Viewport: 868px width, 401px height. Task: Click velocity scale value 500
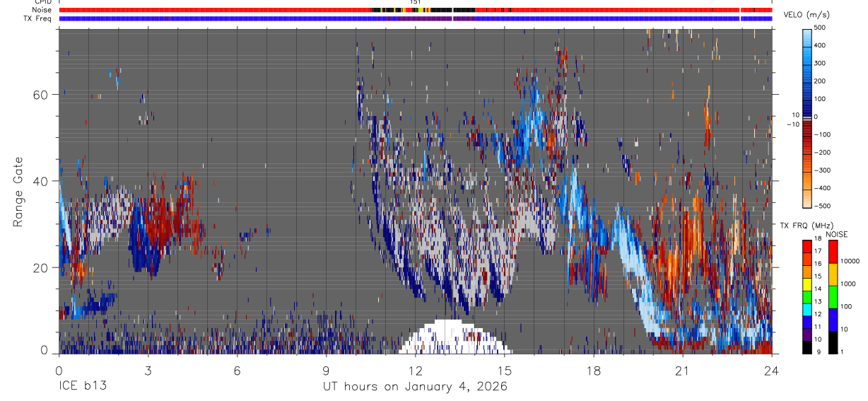coord(820,28)
